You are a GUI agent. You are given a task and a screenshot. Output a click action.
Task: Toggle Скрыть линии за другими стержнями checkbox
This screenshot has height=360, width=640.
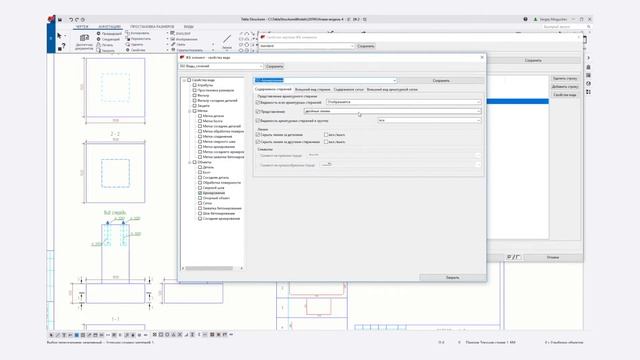(258, 142)
